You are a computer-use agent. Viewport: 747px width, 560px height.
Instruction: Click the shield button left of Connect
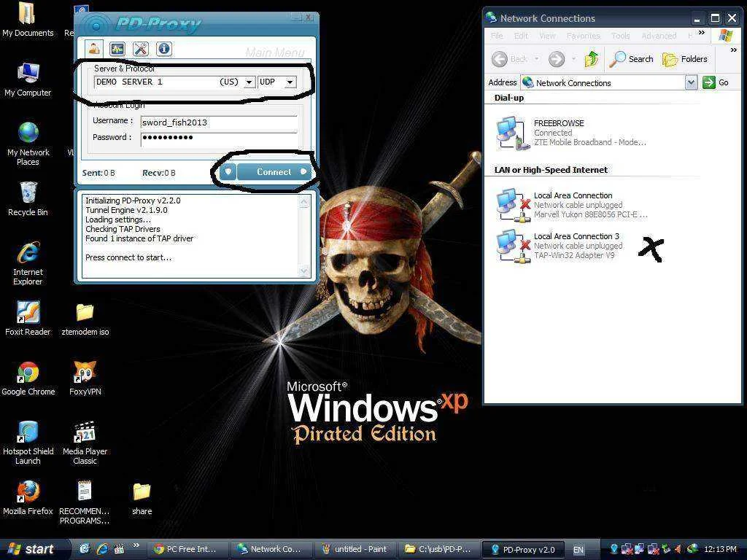pos(228,172)
